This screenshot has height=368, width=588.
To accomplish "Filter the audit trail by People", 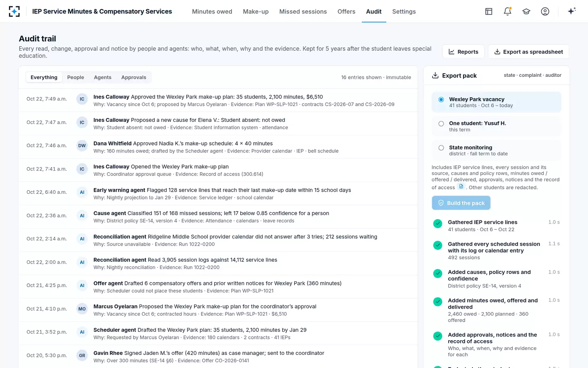I will coord(76,77).
